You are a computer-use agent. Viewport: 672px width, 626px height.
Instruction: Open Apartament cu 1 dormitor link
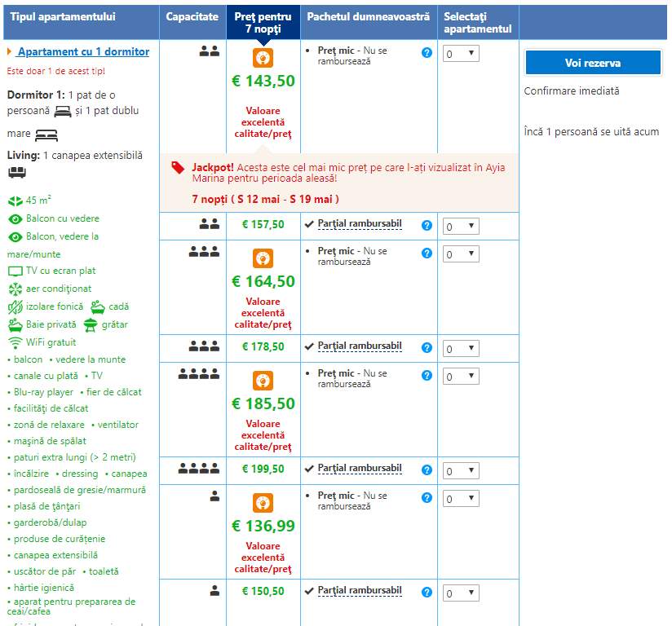pos(83,51)
